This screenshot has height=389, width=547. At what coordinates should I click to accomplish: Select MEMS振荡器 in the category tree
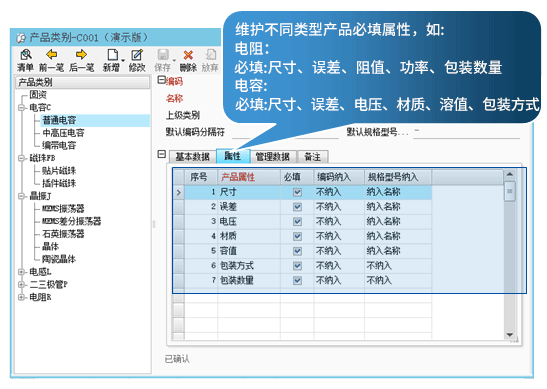[x=63, y=209]
